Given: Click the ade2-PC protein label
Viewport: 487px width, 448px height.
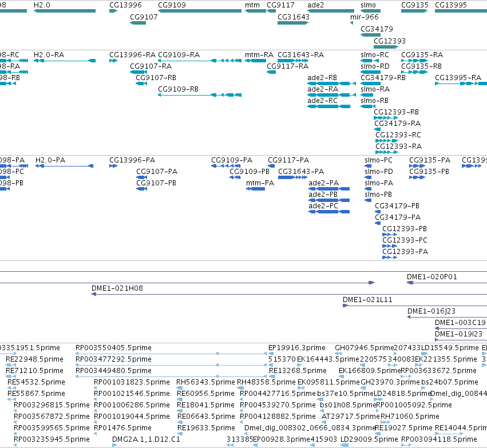Looking at the screenshot, I should 323,206.
